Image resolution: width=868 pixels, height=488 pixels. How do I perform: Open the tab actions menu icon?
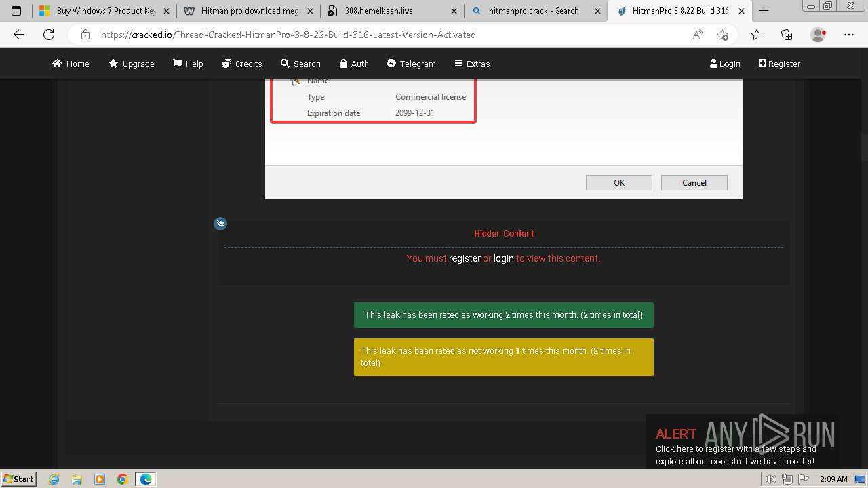coord(16,11)
